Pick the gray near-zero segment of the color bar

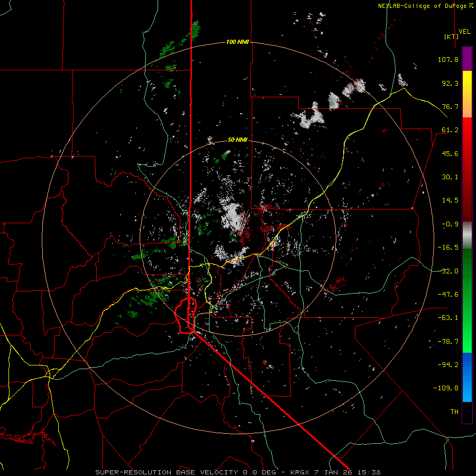tap(467, 234)
